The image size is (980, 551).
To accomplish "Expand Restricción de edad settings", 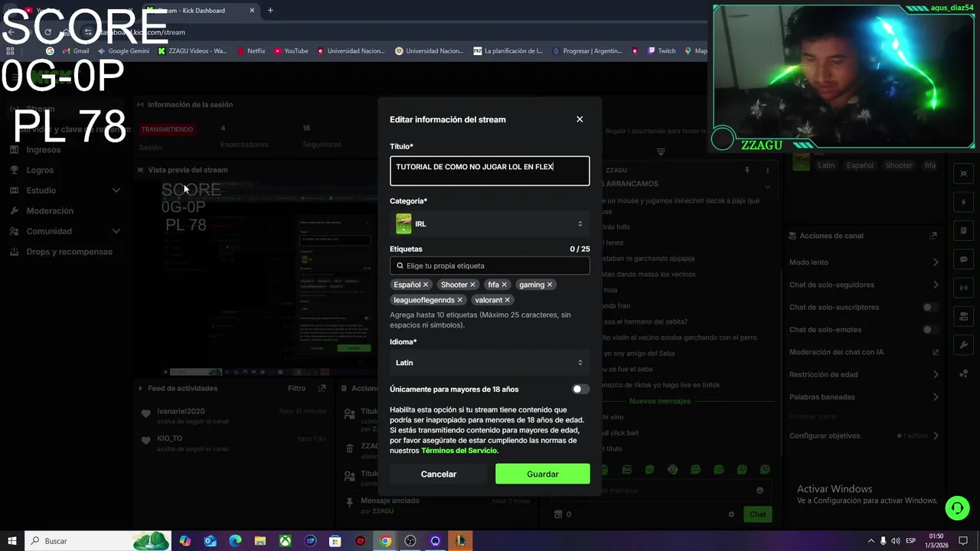I will coord(864,374).
